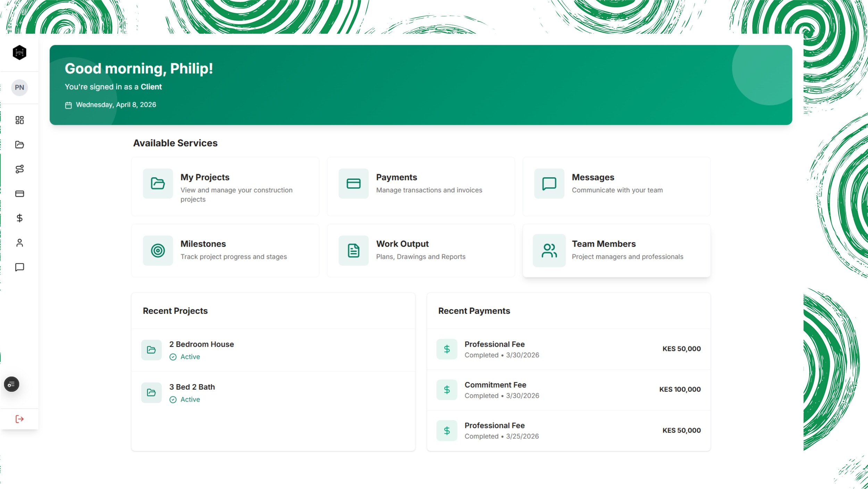Open the milestones route icon in sidebar

19,169
